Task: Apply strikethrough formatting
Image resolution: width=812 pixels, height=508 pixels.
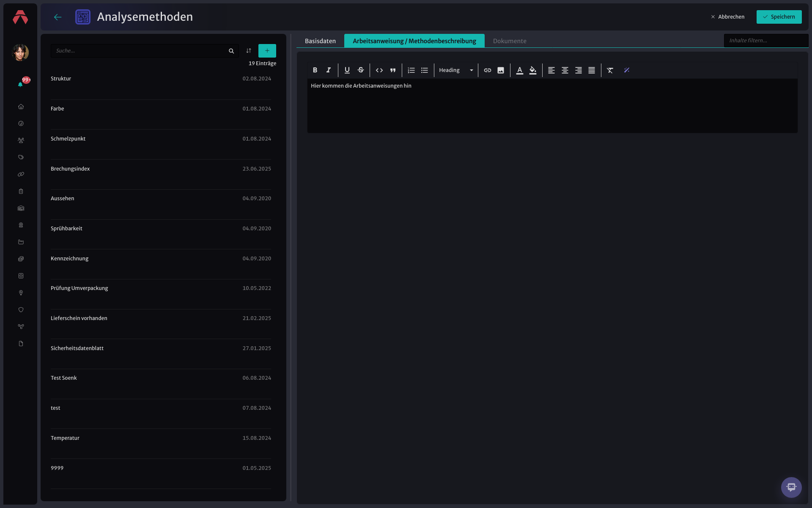Action: [x=361, y=70]
